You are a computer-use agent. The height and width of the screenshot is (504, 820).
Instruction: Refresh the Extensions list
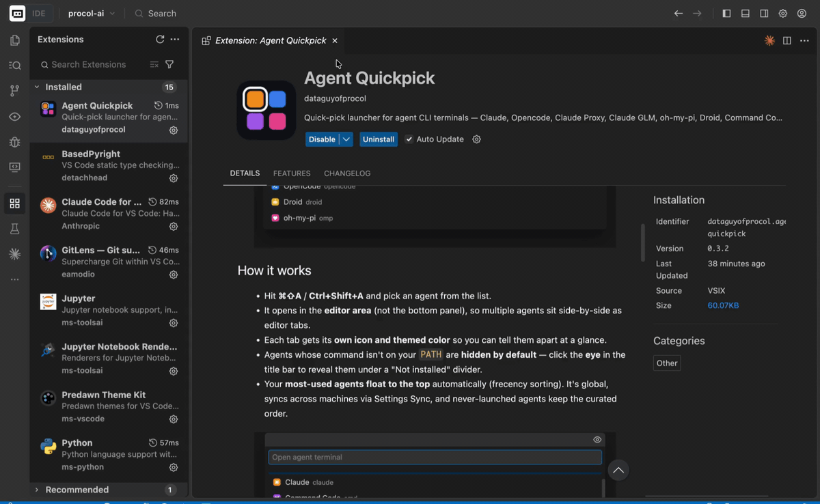coord(160,40)
